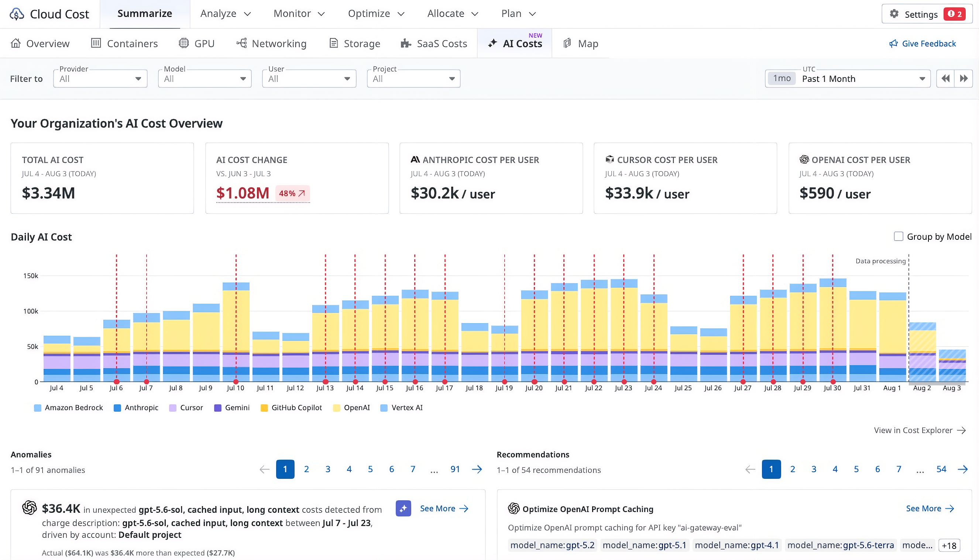Open the Networking tab
This screenshot has width=979, height=560.
pyautogui.click(x=271, y=43)
